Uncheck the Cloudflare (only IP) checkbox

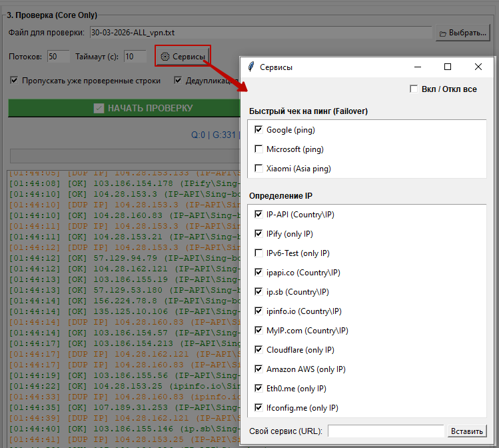pyautogui.click(x=258, y=350)
